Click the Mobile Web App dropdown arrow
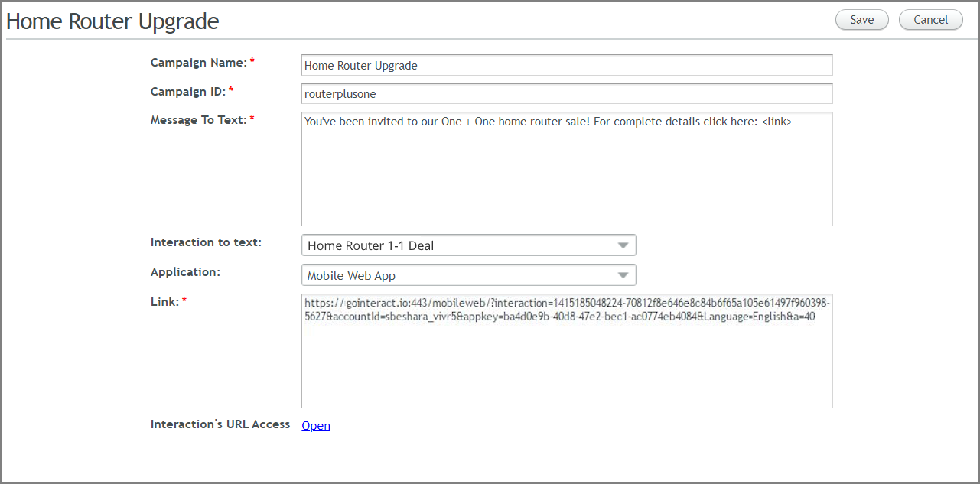 [x=623, y=275]
